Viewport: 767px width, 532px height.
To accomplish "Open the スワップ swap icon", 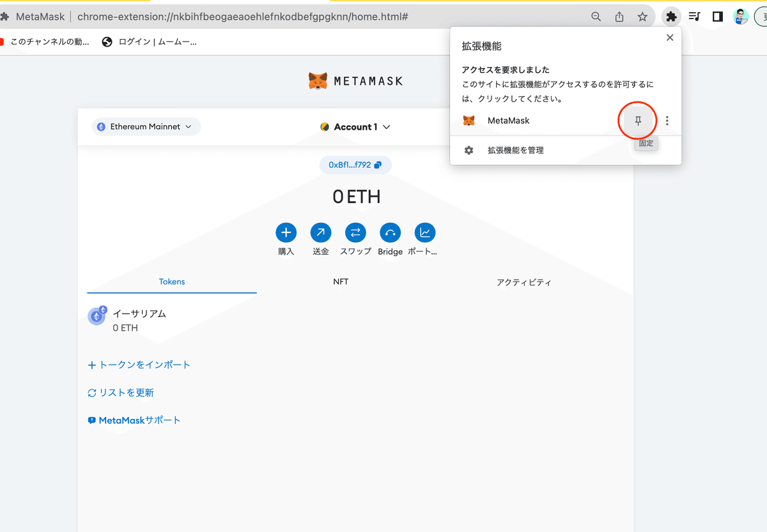I will tap(355, 232).
